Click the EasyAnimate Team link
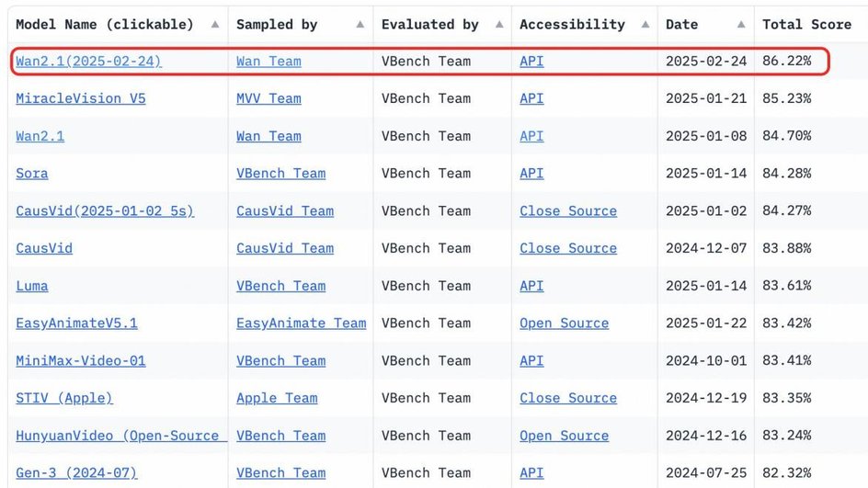The width and height of the screenshot is (868, 488). (302, 323)
